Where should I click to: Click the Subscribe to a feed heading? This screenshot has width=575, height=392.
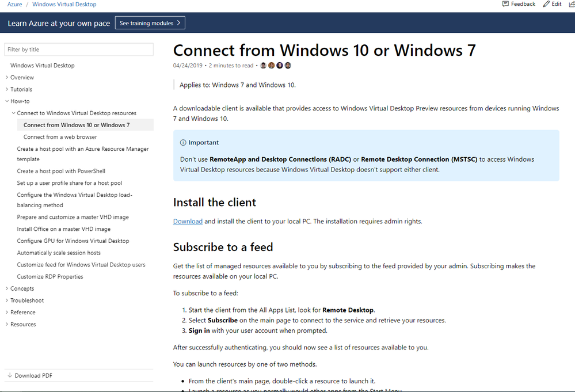(223, 247)
